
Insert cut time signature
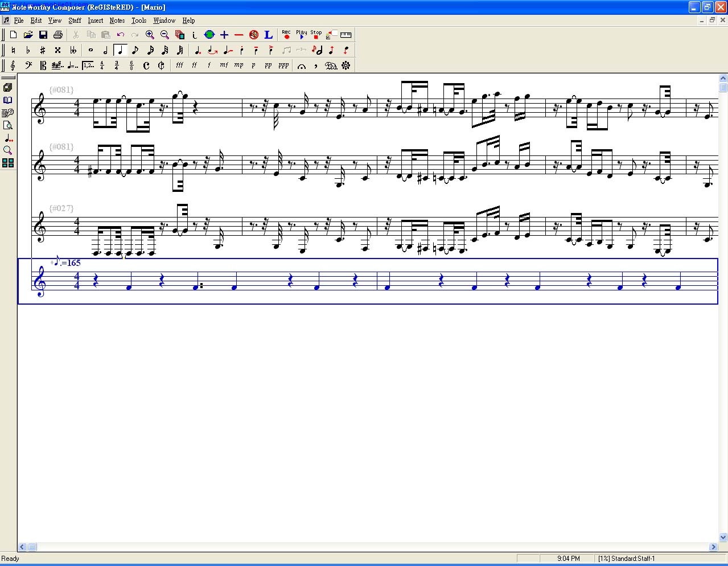click(x=161, y=65)
